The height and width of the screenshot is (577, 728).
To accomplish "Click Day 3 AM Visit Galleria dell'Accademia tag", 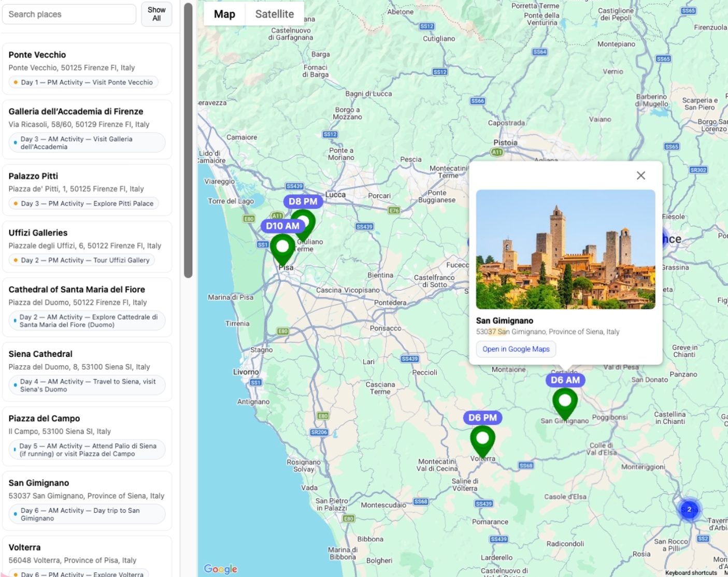I will click(x=87, y=143).
